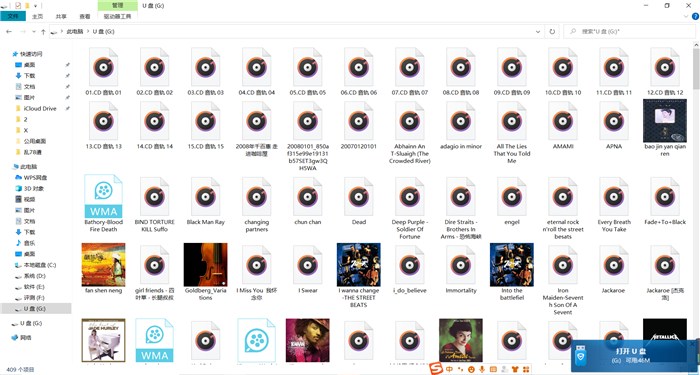Select the file 20070120101

[x=358, y=125]
